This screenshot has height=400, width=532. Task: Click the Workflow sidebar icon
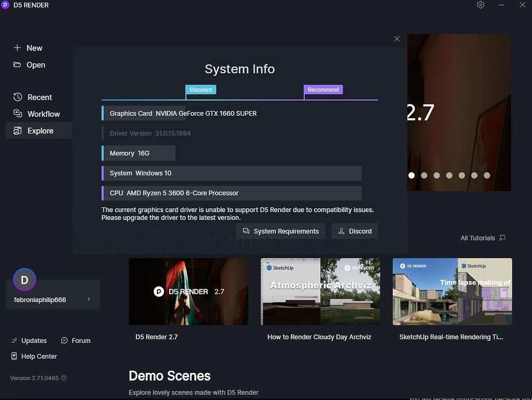coord(18,114)
